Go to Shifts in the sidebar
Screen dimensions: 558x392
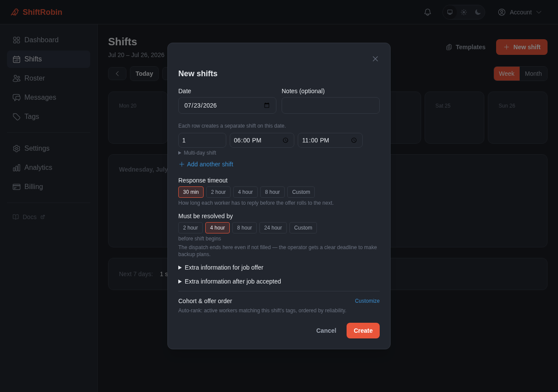(48, 59)
